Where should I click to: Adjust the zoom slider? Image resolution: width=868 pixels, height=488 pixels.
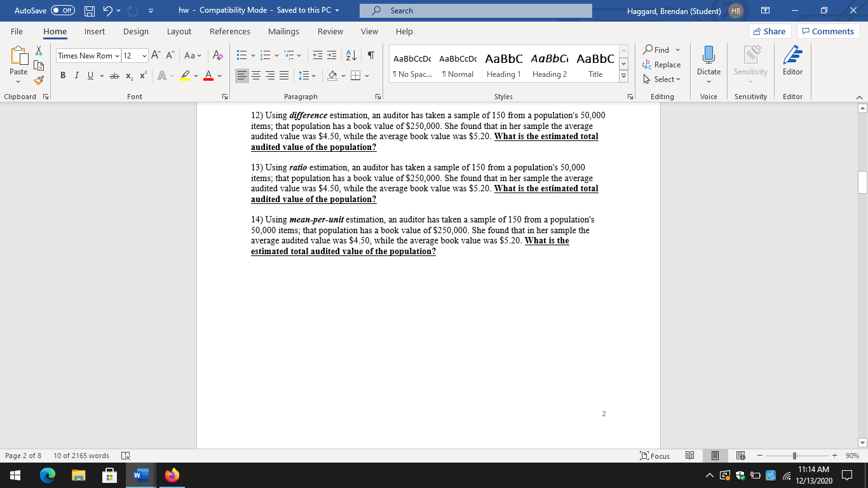(x=795, y=456)
